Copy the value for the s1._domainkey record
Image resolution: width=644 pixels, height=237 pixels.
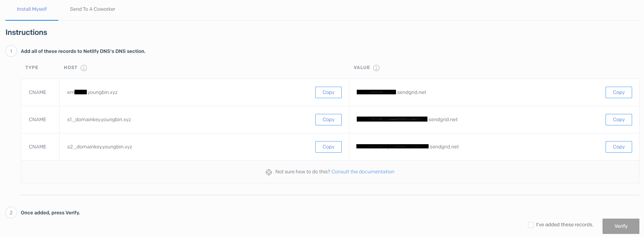pos(618,120)
